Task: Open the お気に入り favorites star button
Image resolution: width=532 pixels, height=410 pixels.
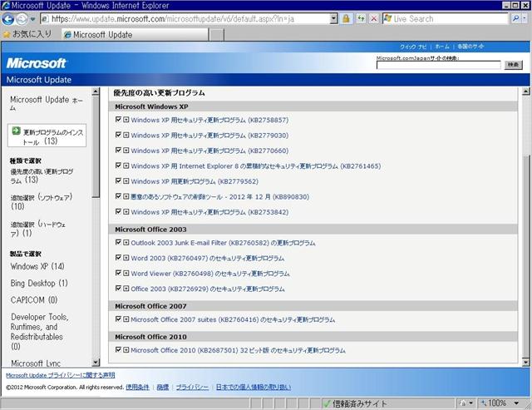Action: click(x=27, y=34)
